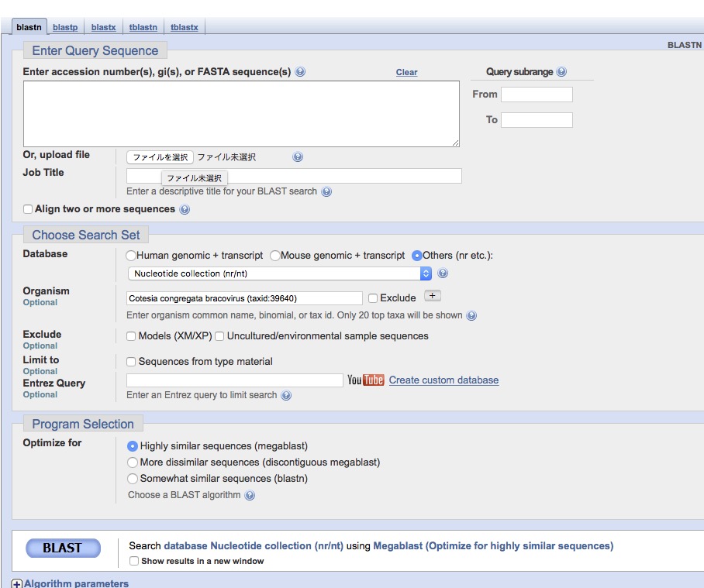Add another organism field with plus button
The height and width of the screenshot is (588, 704).
[x=433, y=296]
